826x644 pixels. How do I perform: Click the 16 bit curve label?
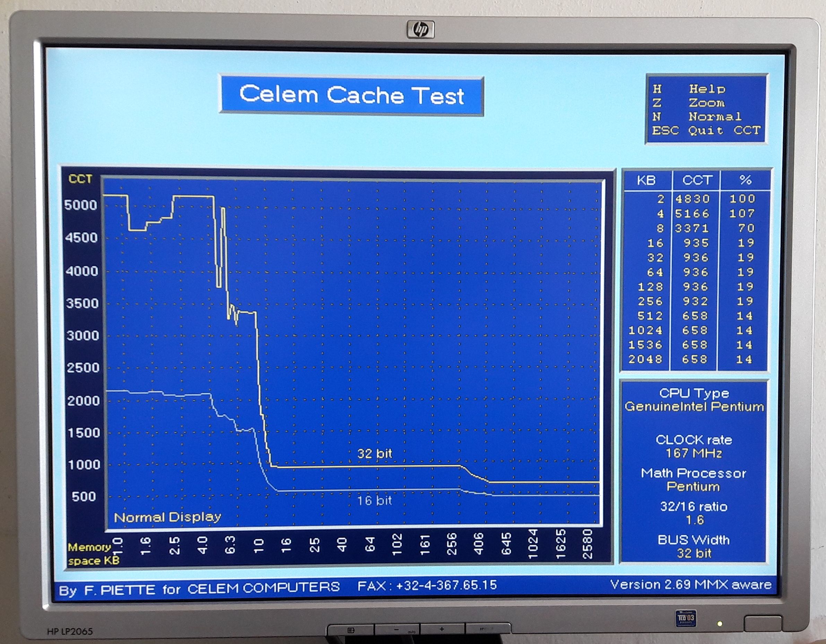[374, 501]
